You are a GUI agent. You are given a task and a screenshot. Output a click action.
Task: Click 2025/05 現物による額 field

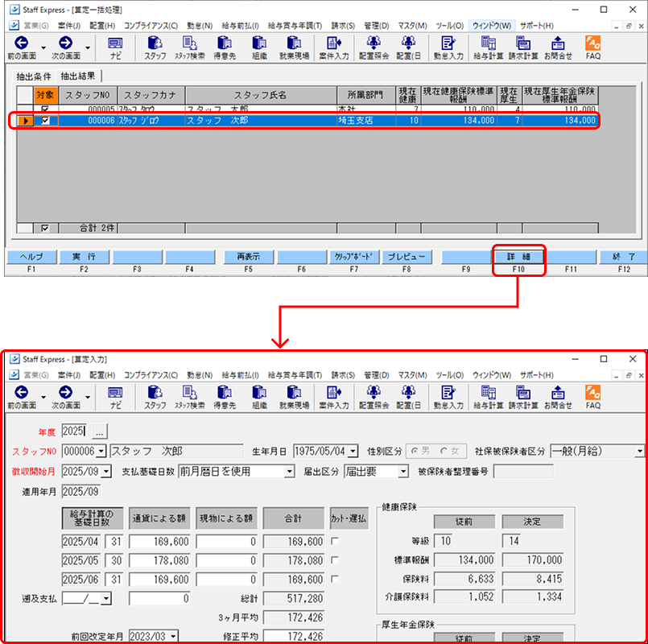point(226,560)
